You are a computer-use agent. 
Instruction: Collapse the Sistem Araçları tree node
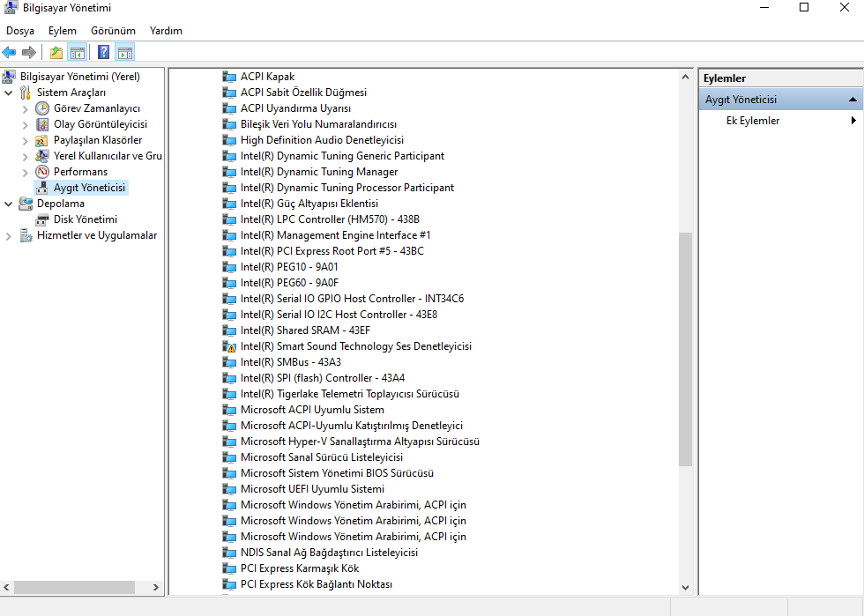pyautogui.click(x=8, y=93)
